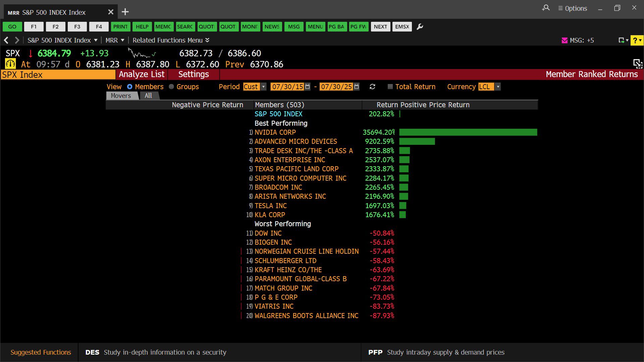Open the wrench settings icon

[x=420, y=27]
